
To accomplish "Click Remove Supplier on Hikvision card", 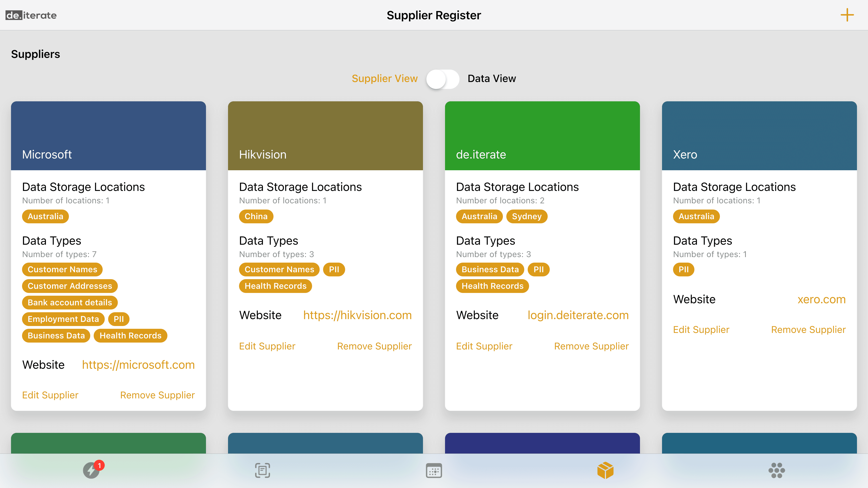I will (374, 346).
